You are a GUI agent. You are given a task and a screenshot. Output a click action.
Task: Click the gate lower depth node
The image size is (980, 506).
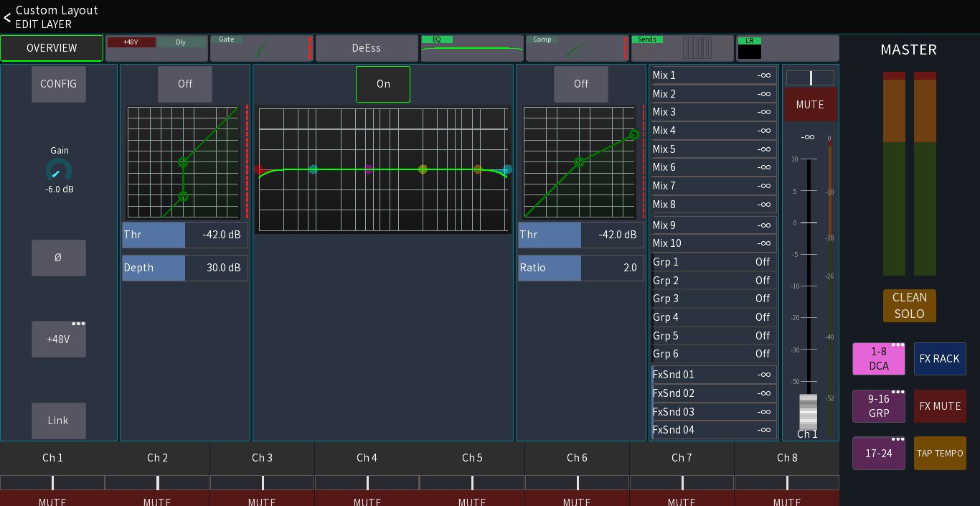pos(183,196)
